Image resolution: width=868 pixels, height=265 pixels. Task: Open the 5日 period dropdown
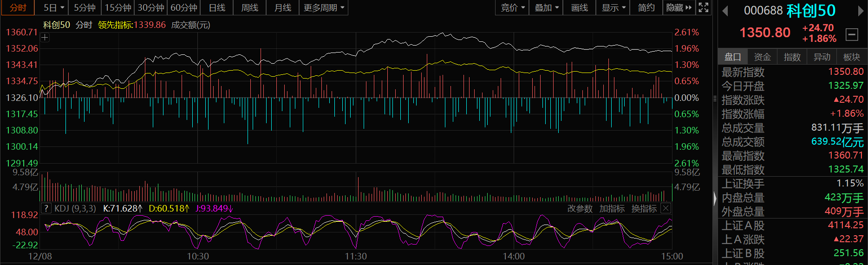(53, 7)
